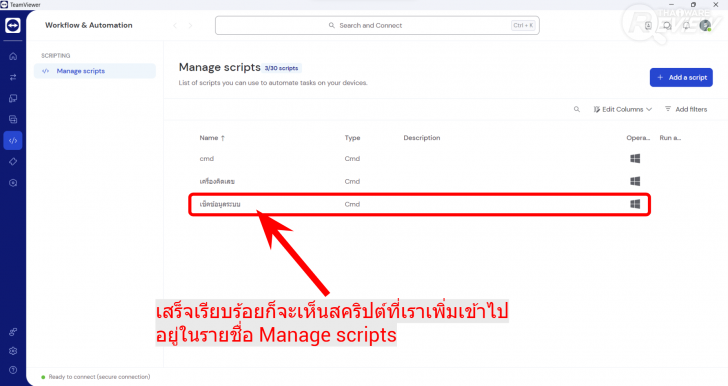This screenshot has height=386, width=728.
Task: Click the Add a script button
Action: coord(681,78)
